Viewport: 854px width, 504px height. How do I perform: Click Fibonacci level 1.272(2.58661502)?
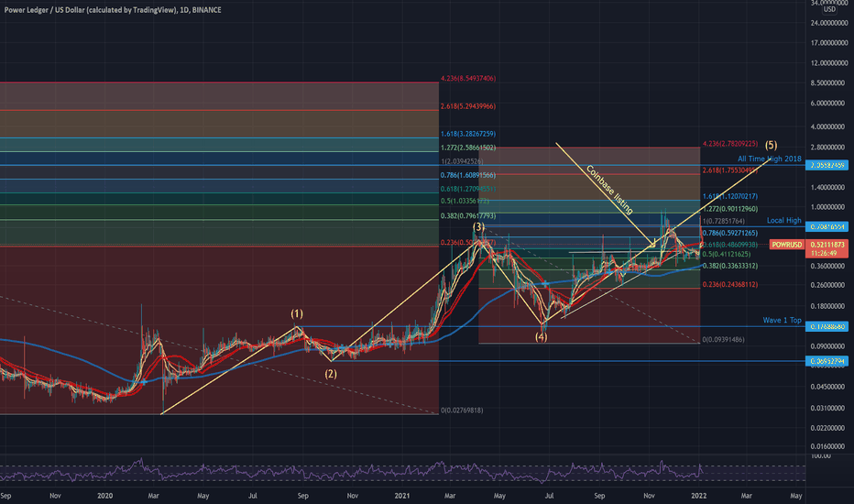[x=468, y=148]
